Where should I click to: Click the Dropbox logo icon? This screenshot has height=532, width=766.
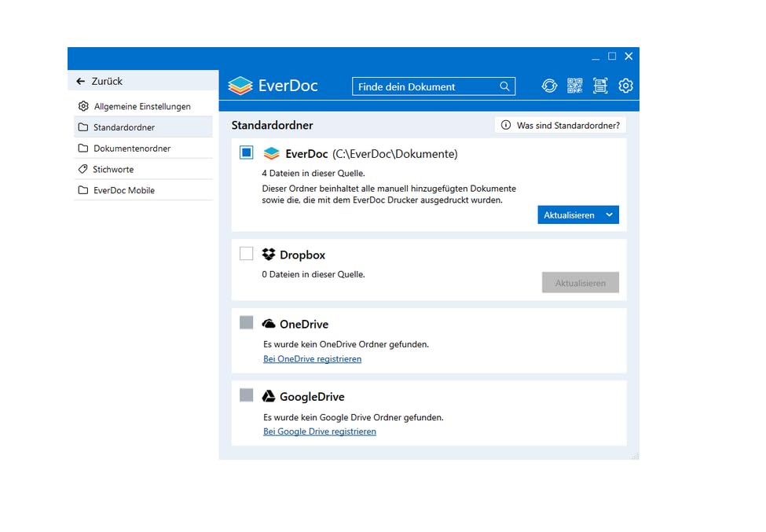click(x=269, y=254)
